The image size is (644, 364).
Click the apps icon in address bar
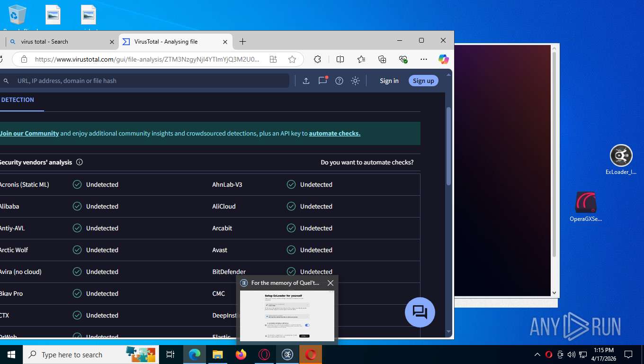pos(273,59)
